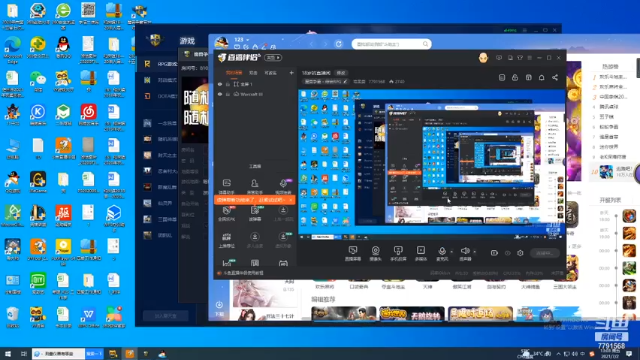Toggle eye visibility of first scene source
The image size is (640, 360).
(x=220, y=84)
